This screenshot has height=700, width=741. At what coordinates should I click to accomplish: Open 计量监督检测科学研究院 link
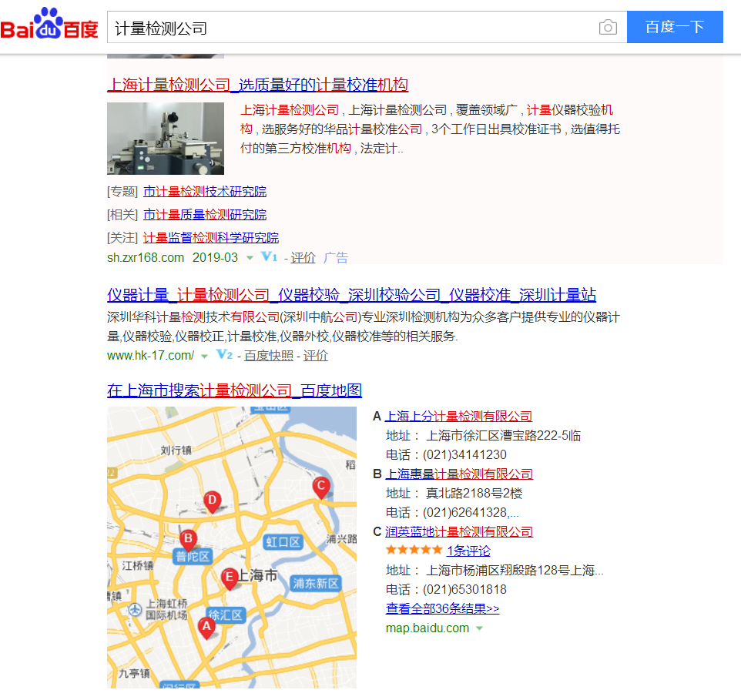(x=211, y=238)
